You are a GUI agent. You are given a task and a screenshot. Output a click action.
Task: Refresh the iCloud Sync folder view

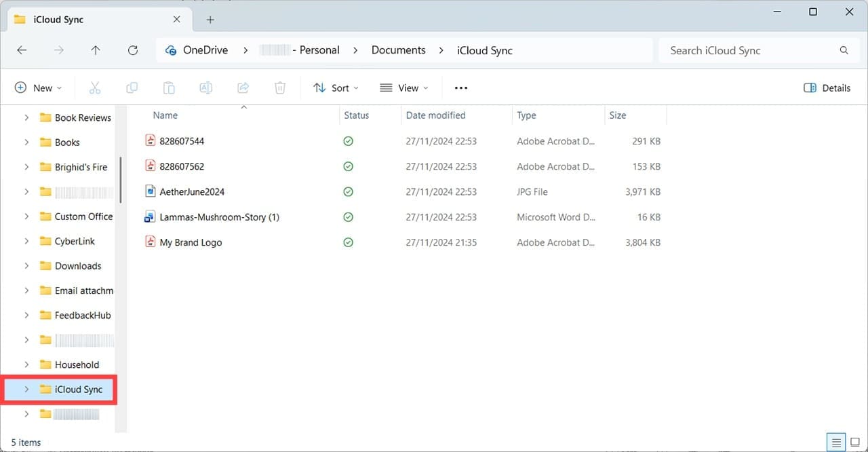point(133,50)
